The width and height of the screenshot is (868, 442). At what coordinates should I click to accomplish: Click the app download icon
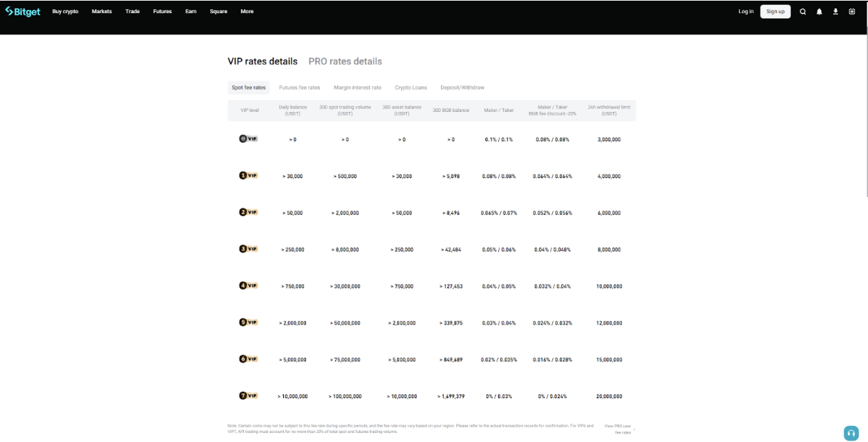(x=835, y=12)
